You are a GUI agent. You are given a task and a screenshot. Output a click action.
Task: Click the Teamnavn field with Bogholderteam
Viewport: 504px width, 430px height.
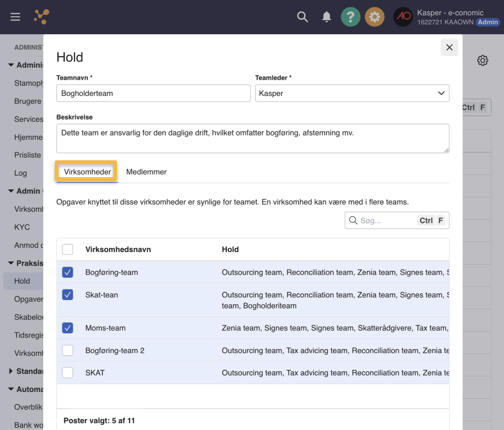coord(154,93)
